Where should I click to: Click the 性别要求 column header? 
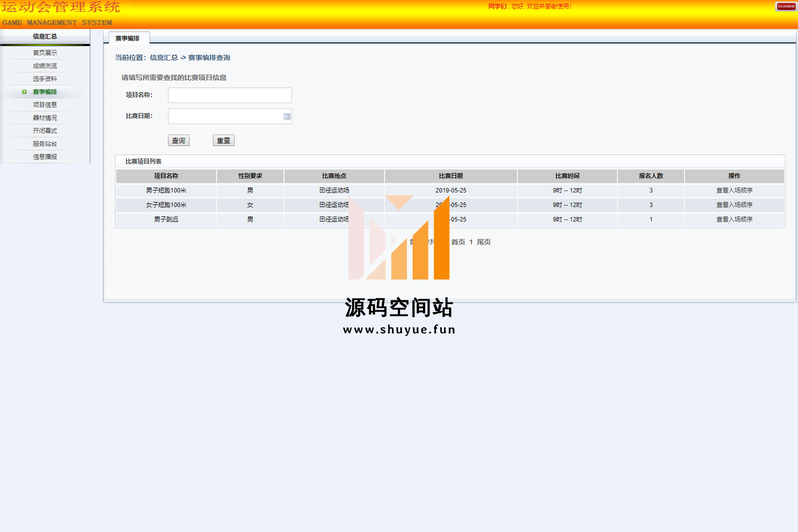(x=250, y=176)
